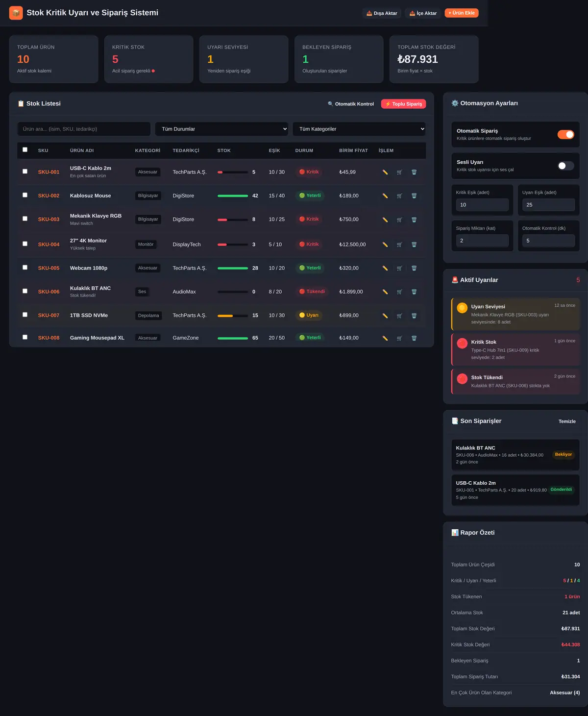Click the Dışa Aktar export button
Screen dimensions: 588x716
[382, 13]
